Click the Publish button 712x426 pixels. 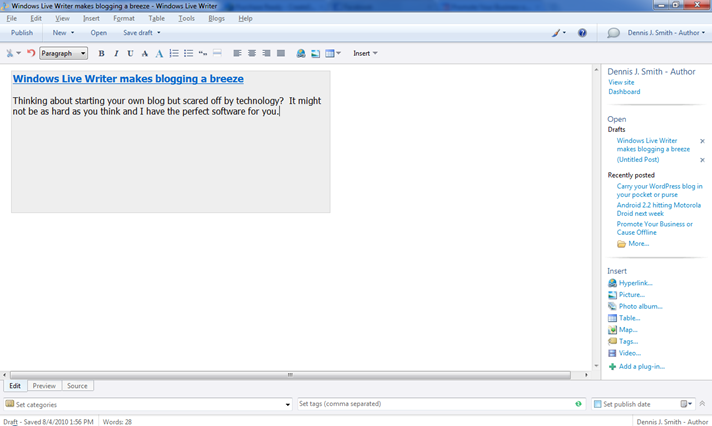22,33
